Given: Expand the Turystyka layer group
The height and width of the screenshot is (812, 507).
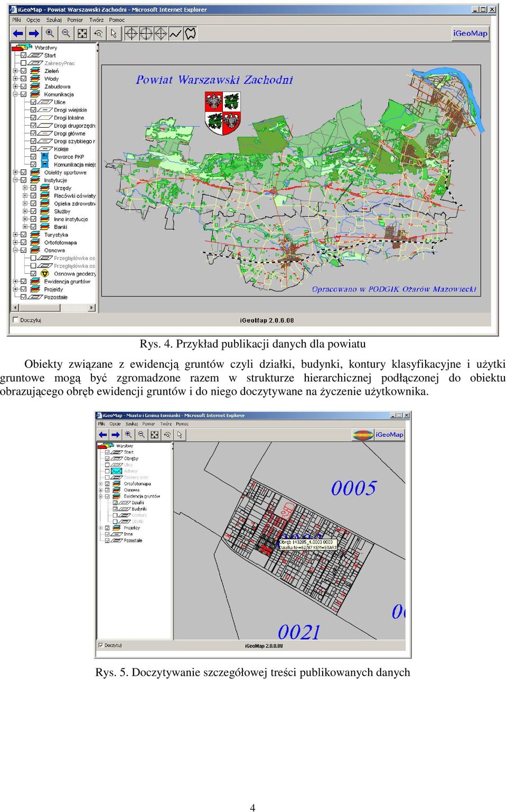Looking at the screenshot, I should click(x=15, y=235).
